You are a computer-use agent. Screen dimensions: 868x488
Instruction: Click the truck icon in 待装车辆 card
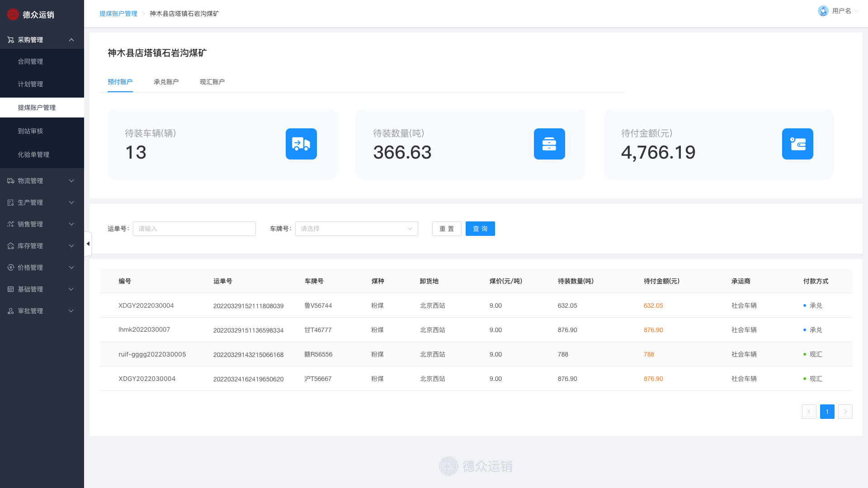pyautogui.click(x=301, y=144)
